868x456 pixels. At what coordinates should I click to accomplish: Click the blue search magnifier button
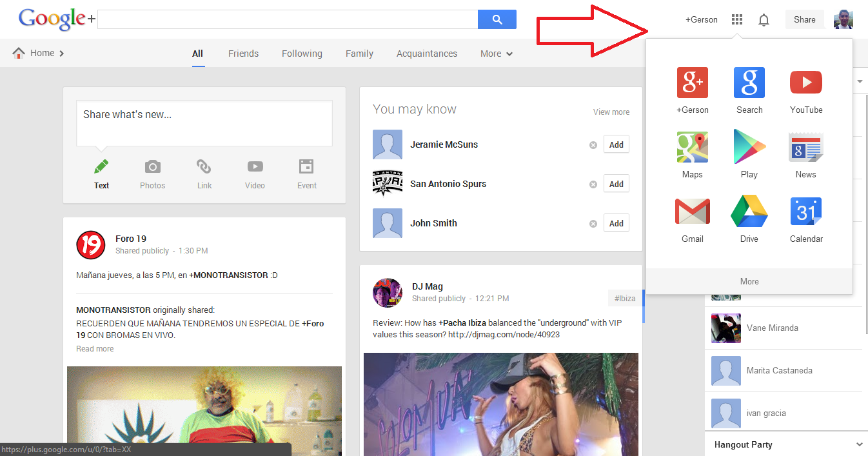(497, 19)
